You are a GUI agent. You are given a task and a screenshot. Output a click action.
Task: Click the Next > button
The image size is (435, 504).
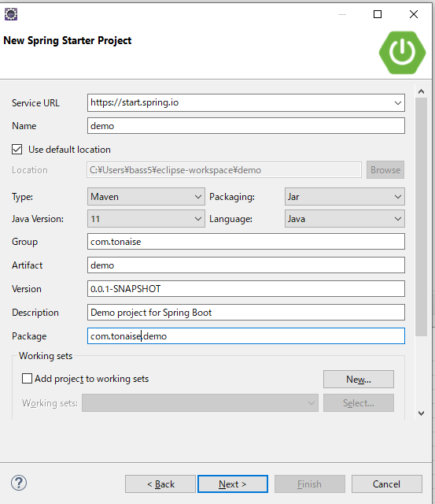pyautogui.click(x=233, y=484)
